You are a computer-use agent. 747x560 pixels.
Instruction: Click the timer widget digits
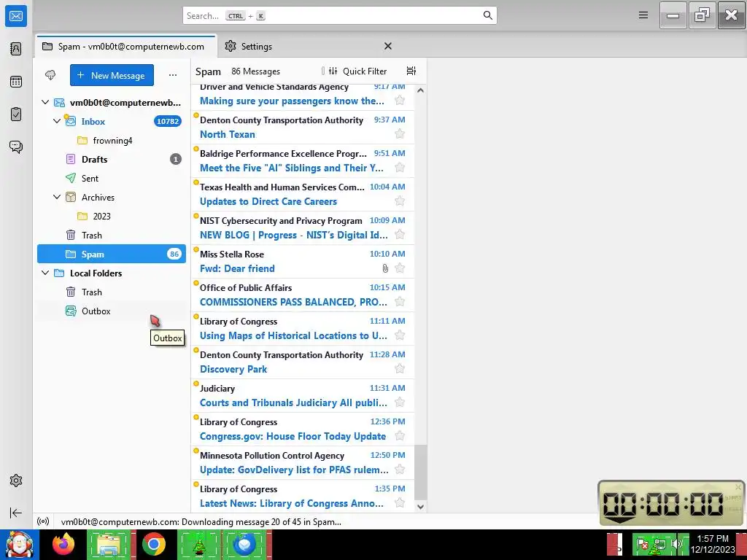click(663, 505)
